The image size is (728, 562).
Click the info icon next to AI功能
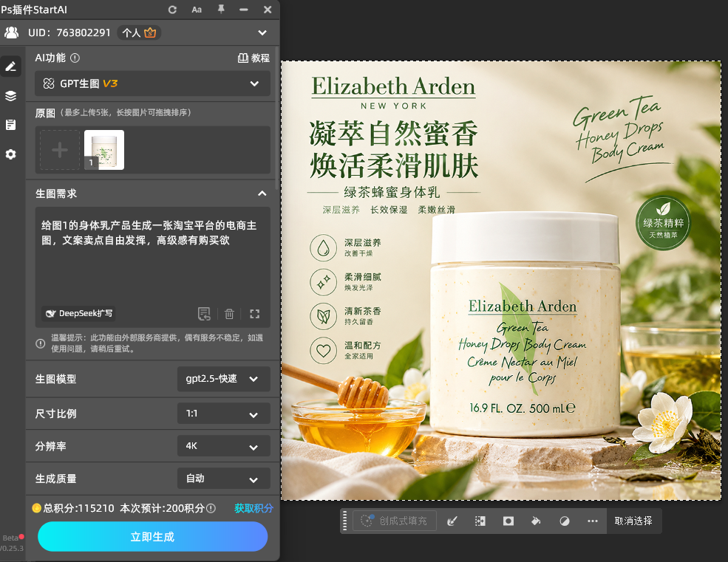click(x=75, y=58)
